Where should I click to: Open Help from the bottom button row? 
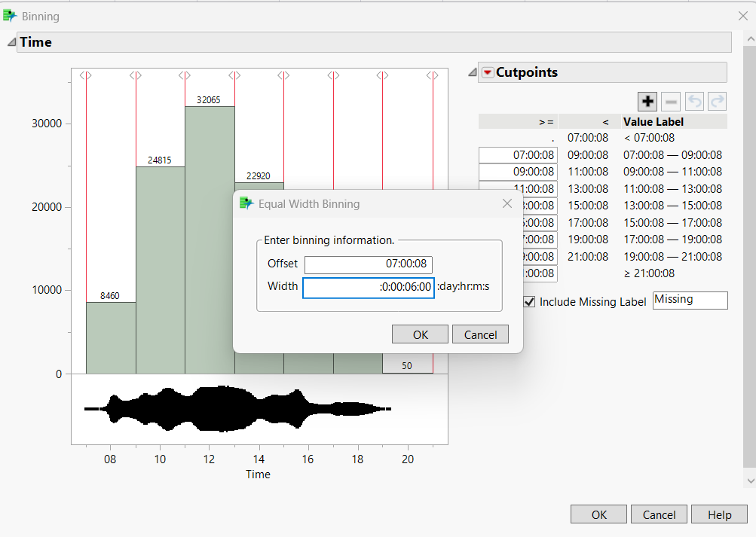click(718, 514)
